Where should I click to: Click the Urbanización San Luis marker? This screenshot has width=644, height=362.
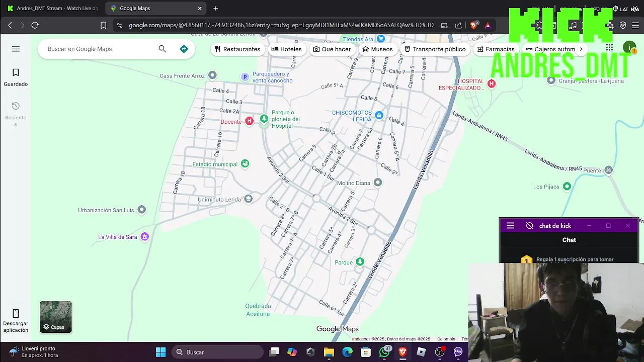[x=142, y=210]
